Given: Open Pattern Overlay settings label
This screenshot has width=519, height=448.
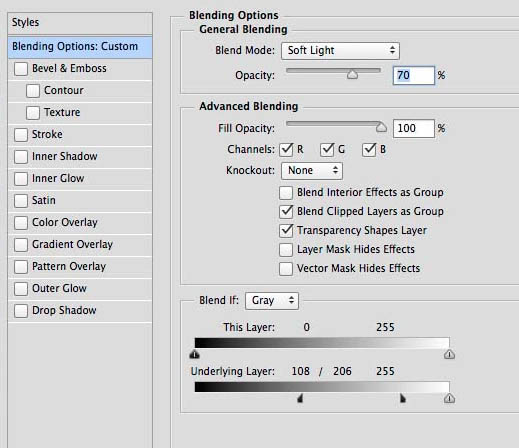Looking at the screenshot, I should (69, 266).
